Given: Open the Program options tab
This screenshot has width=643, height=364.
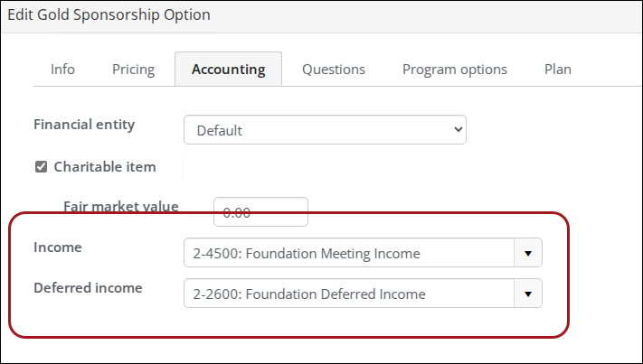Looking at the screenshot, I should [455, 70].
